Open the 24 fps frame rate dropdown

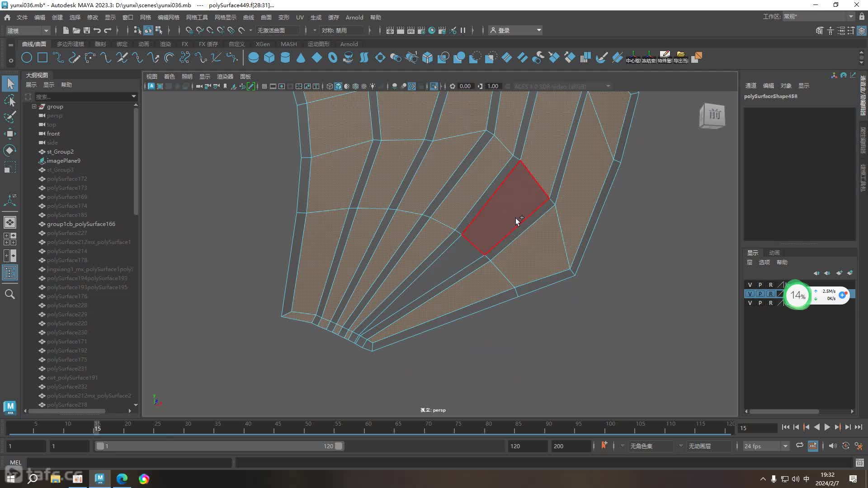click(766, 446)
